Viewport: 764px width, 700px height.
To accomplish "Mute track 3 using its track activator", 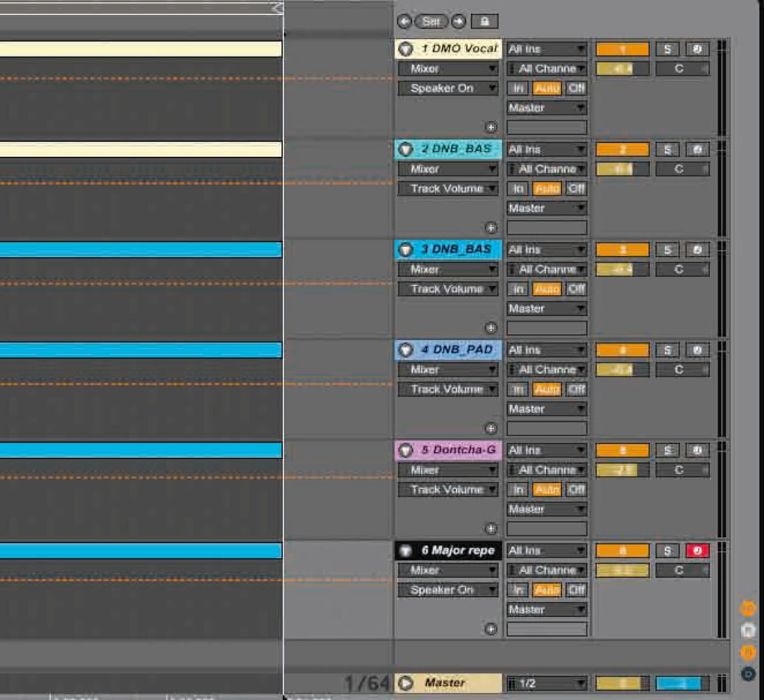I will point(622,250).
